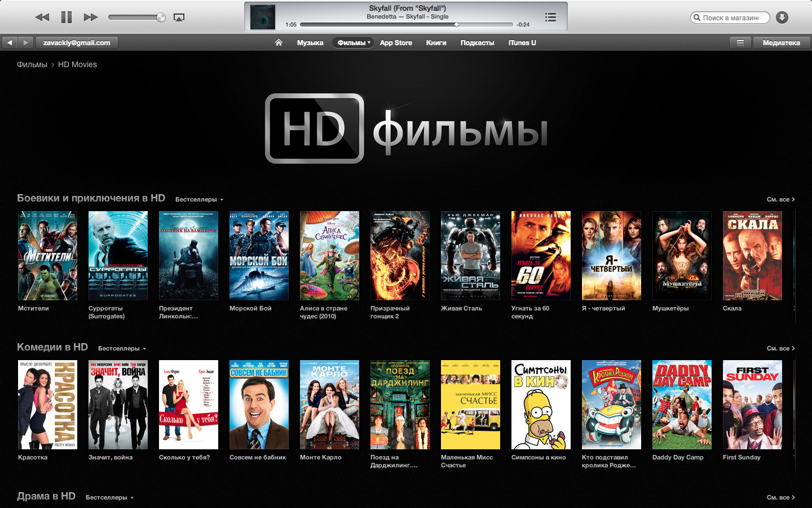Adjust the volume slider knob
The height and width of the screenshot is (508, 812).
161,17
